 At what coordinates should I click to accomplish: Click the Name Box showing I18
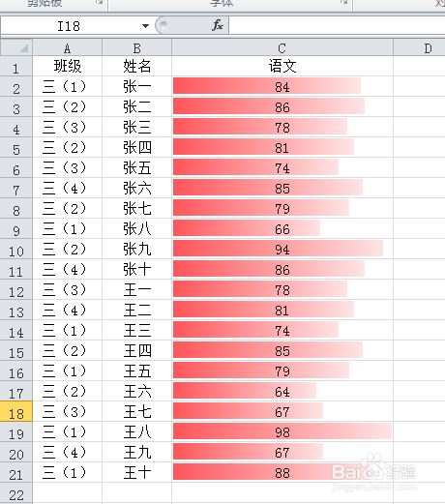tap(69, 26)
